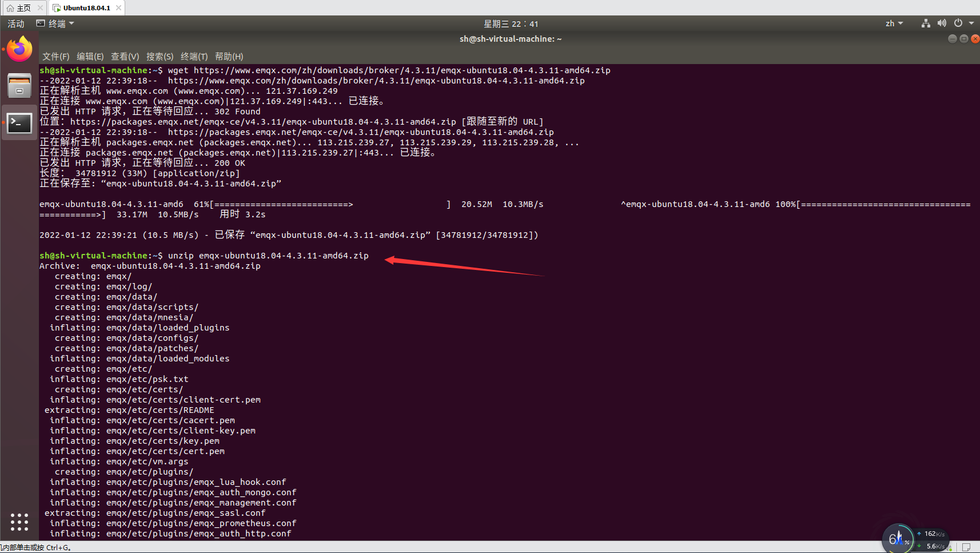This screenshot has height=553, width=980.
Task: Close the 主页 tab
Action: (40, 8)
